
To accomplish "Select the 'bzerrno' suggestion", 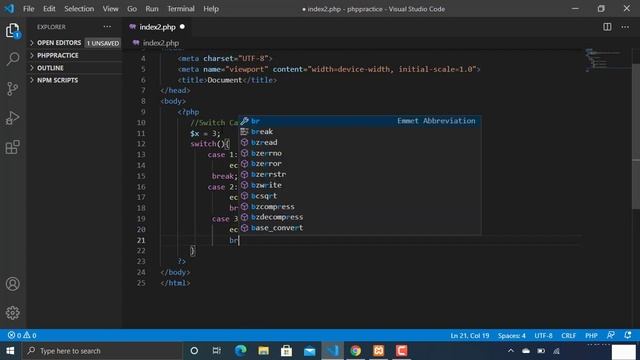I will pyautogui.click(x=360, y=153).
